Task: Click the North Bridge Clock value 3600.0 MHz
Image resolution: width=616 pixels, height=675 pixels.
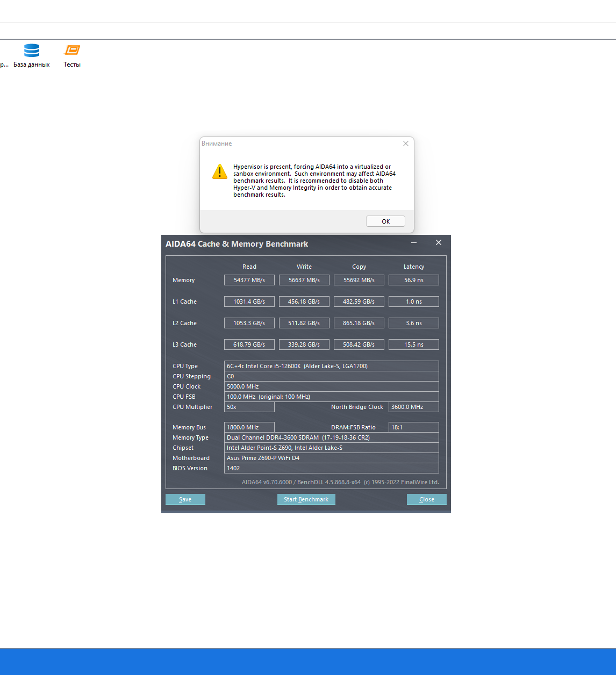Action: [x=414, y=407]
